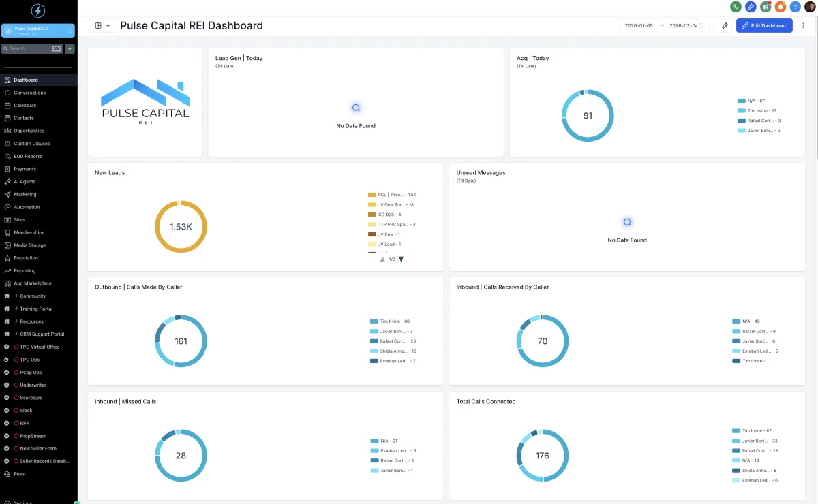818x504 pixels.
Task: Click the start date 2026-01-05
Action: pos(640,25)
